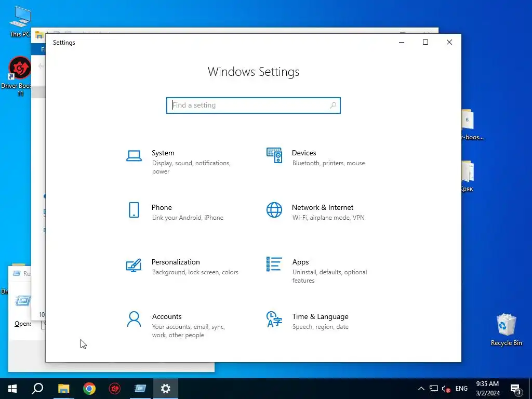Open the Time & Language icon
This screenshot has width=532, height=399.
[274, 320]
